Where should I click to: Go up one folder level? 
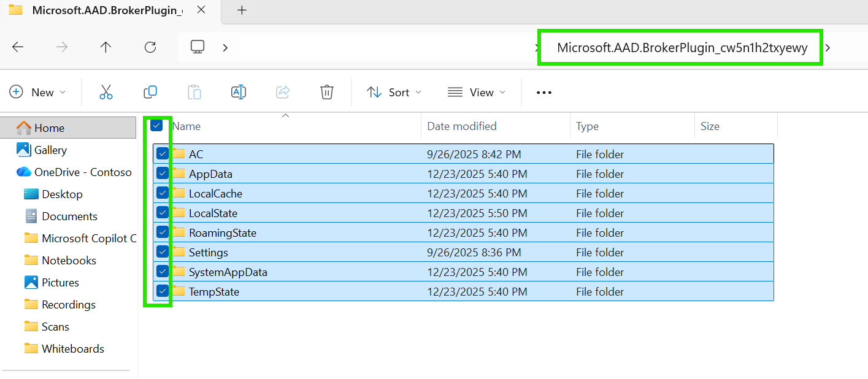(x=106, y=47)
